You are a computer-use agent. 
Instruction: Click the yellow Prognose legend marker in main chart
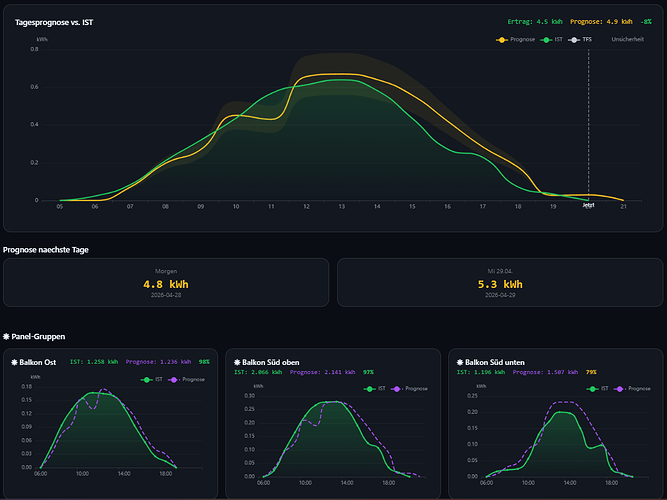pos(502,40)
